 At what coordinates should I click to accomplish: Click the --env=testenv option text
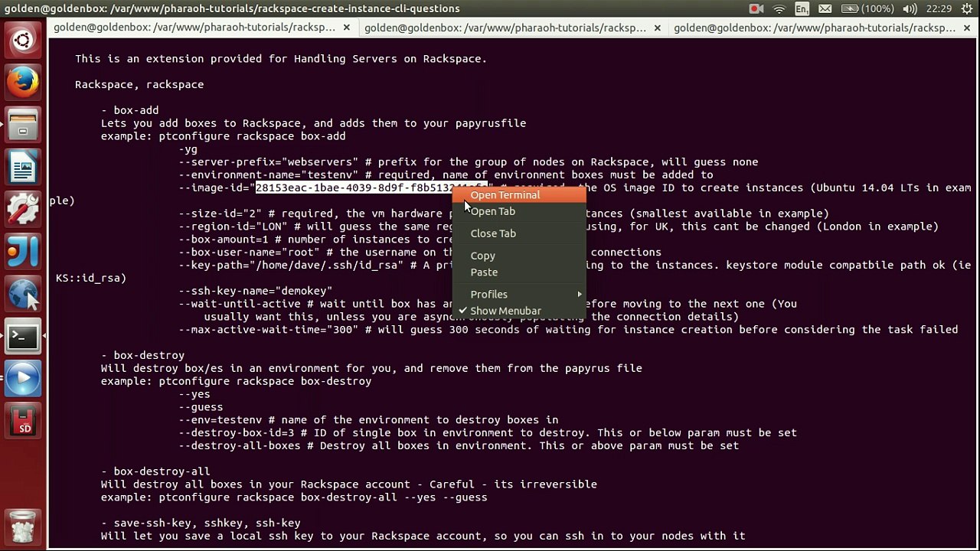(220, 420)
